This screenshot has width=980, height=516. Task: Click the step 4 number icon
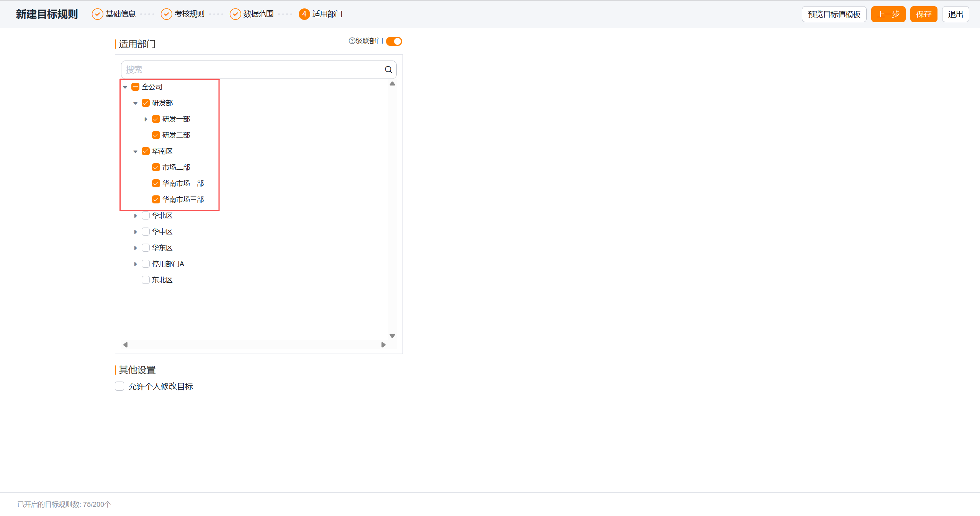(x=304, y=14)
